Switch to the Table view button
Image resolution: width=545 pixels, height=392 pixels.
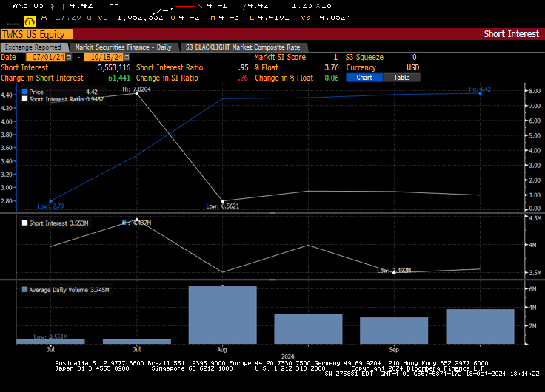pos(402,78)
